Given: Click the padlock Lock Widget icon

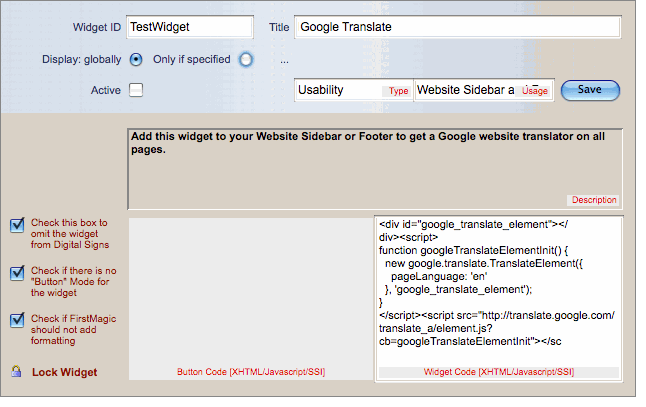Looking at the screenshot, I should coord(16,372).
